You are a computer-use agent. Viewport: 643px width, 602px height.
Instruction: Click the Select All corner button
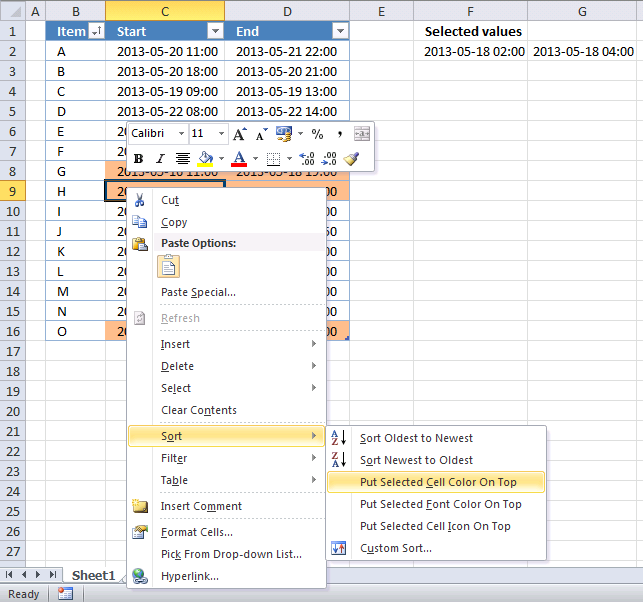(x=13, y=11)
